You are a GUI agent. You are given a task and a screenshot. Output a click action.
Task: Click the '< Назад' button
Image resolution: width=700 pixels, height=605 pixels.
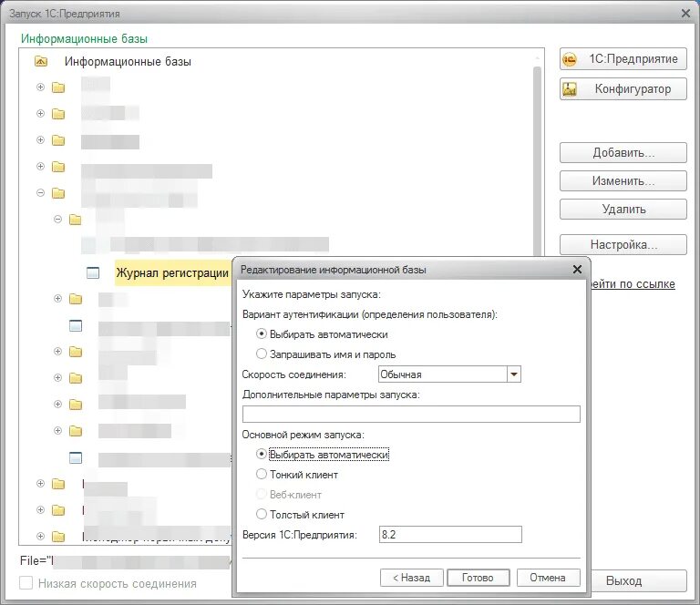click(x=412, y=578)
